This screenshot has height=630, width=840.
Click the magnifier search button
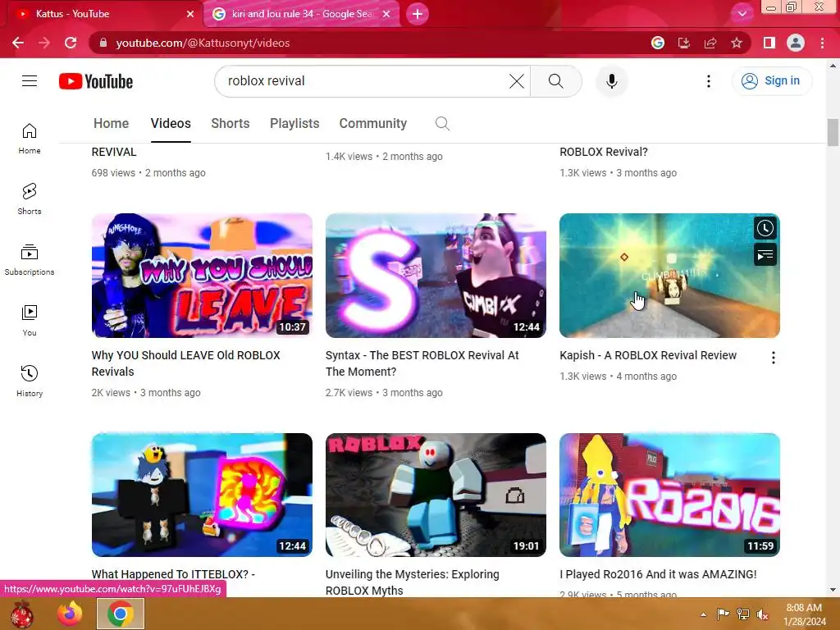555,81
